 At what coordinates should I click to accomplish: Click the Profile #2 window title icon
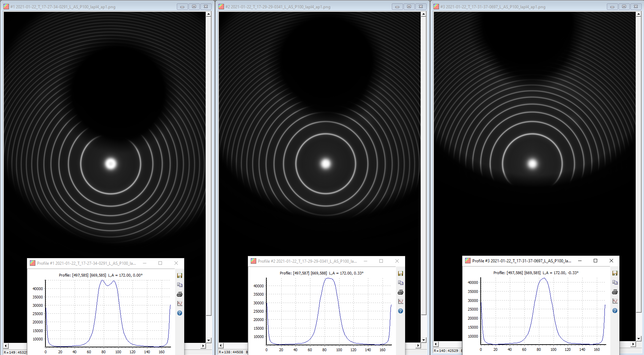[x=254, y=261]
